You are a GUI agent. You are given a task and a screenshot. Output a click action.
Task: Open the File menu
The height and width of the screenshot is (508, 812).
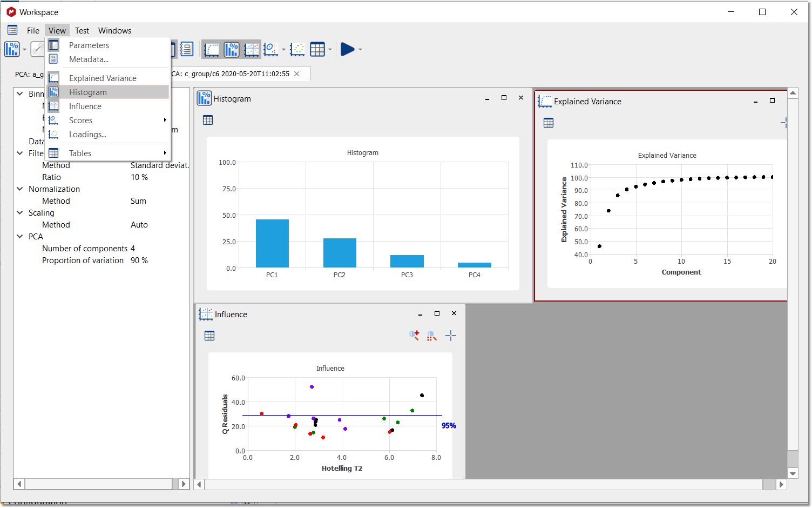click(33, 30)
